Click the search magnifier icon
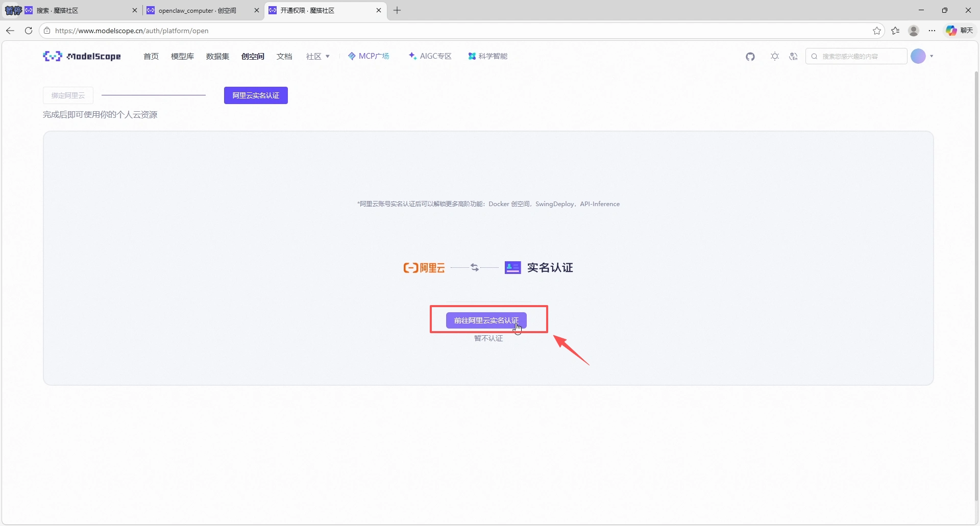This screenshot has height=526, width=980. [815, 57]
